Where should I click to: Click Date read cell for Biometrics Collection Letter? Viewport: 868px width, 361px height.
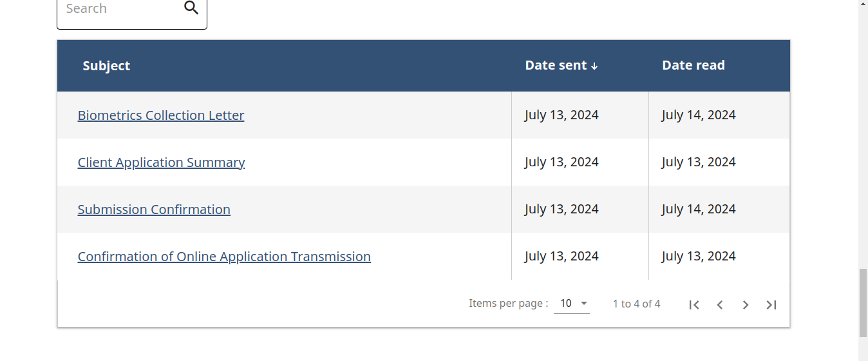click(x=698, y=115)
